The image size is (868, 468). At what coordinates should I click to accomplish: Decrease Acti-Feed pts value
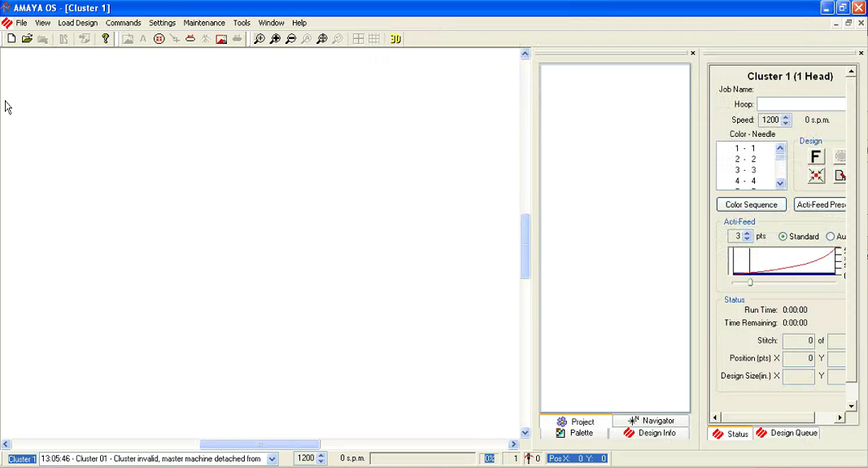[747, 239]
